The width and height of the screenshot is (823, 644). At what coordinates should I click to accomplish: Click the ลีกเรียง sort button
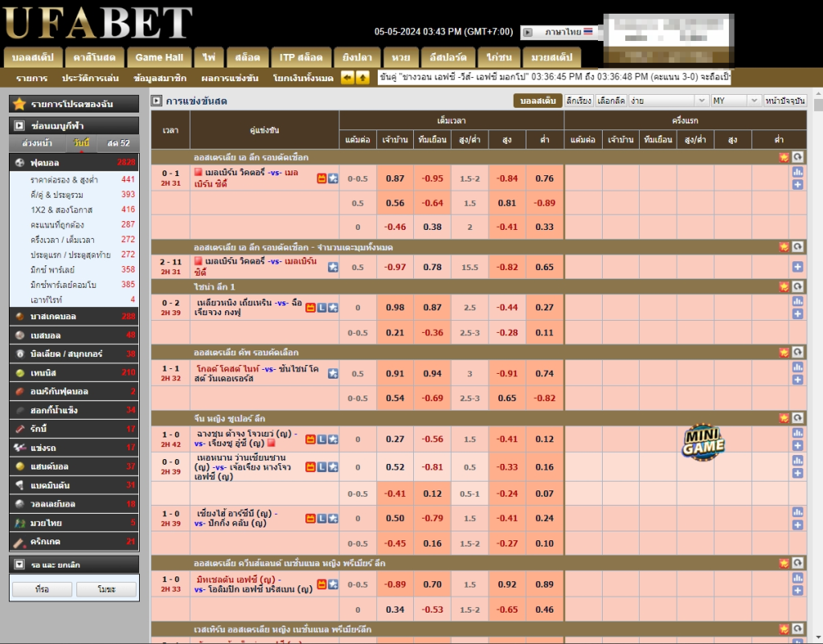tap(579, 100)
